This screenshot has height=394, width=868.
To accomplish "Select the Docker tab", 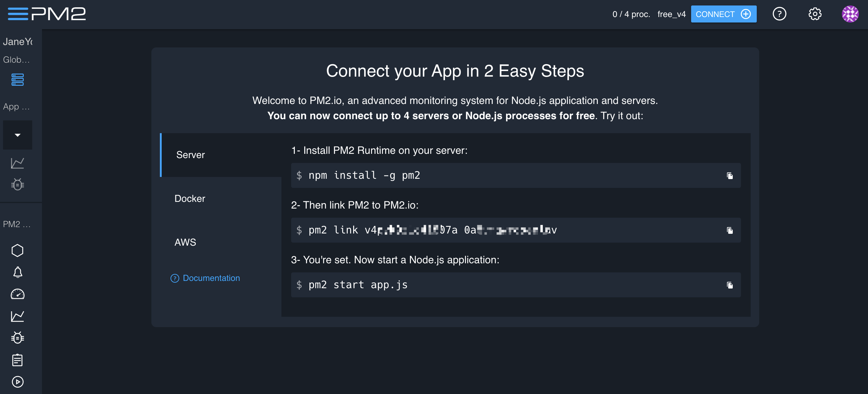I will 221,199.
